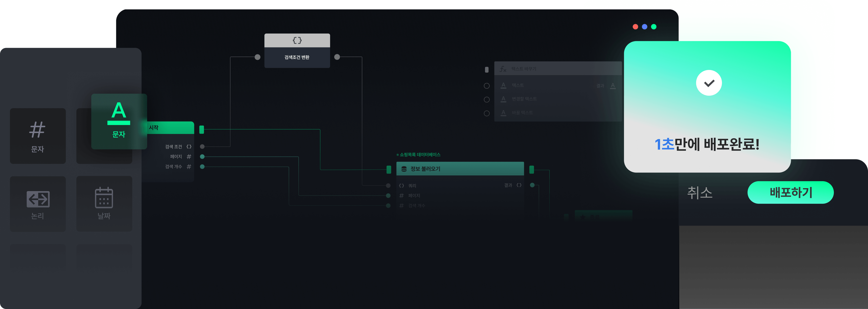Click the green window control dot
Screen dimensions: 868x309
pos(654,27)
